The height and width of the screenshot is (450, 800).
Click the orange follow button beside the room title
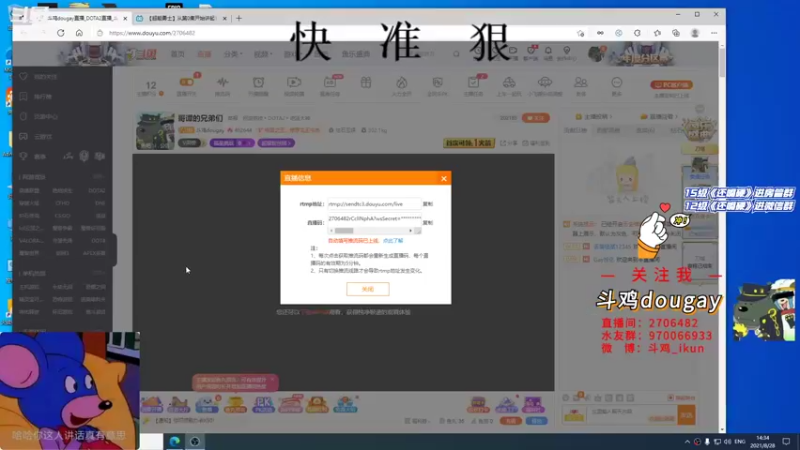[536, 118]
